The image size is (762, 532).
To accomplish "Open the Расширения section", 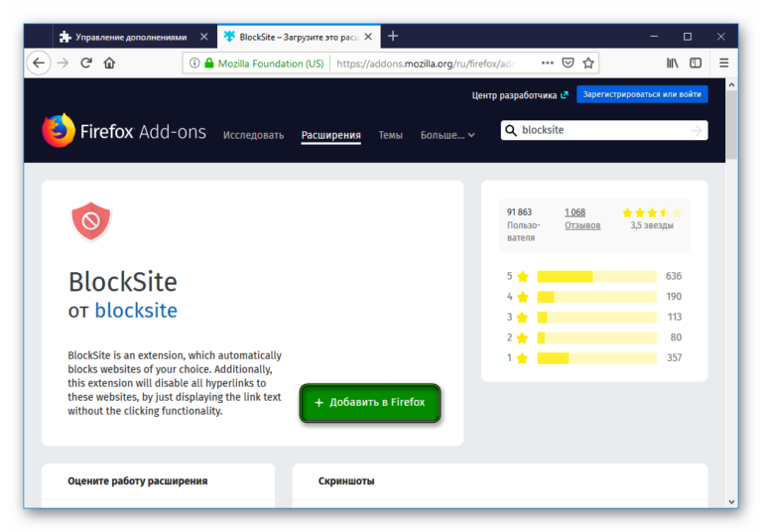I will [331, 135].
